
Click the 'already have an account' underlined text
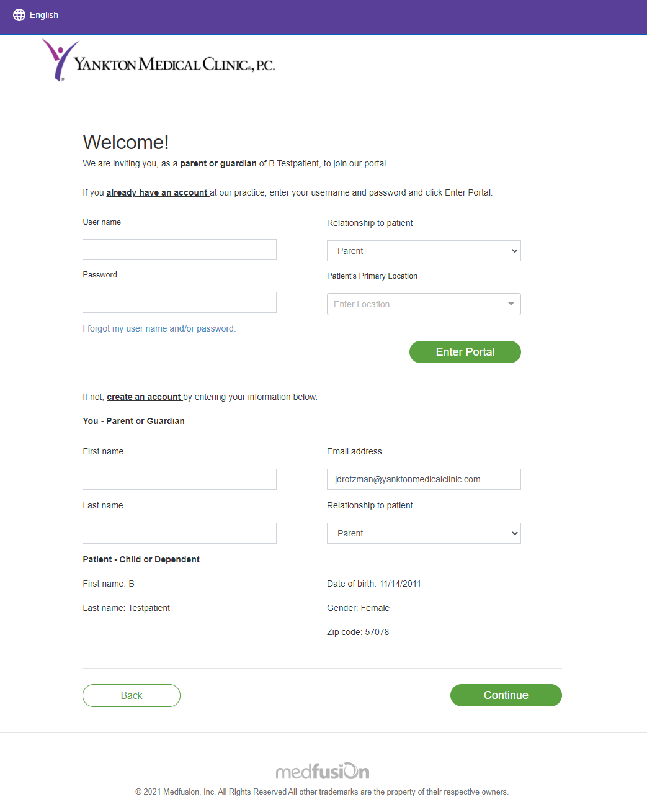click(x=157, y=192)
